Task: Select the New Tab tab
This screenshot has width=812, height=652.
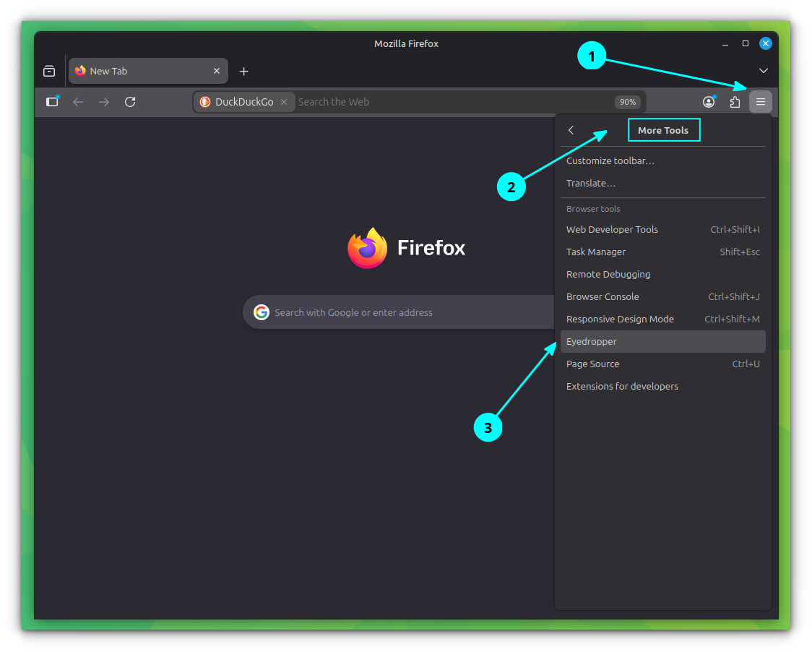Action: [148, 71]
